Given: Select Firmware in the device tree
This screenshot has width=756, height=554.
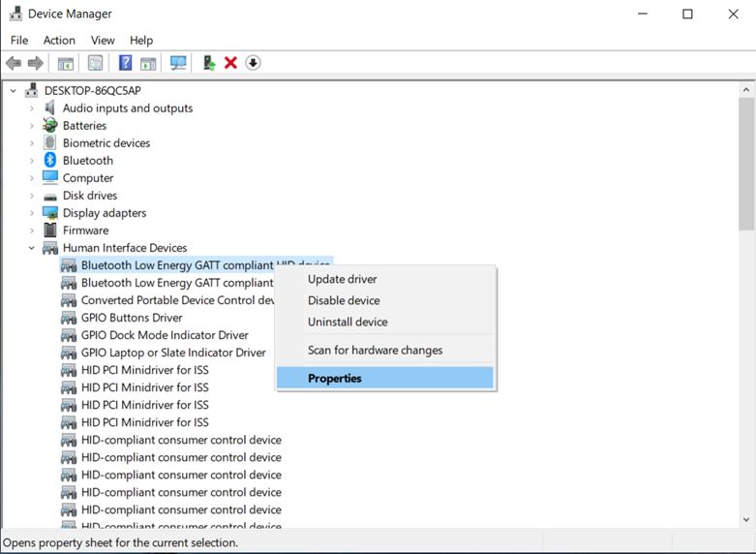Looking at the screenshot, I should 85,231.
